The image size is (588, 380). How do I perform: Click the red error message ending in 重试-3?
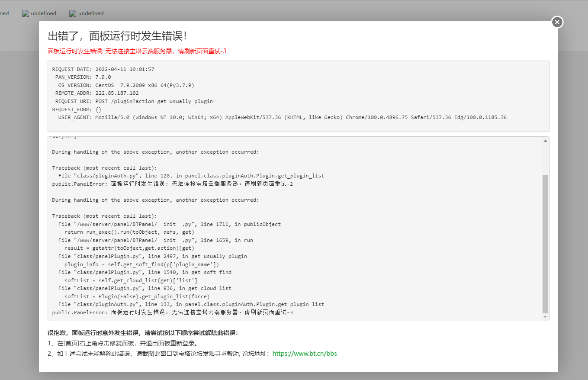137,51
